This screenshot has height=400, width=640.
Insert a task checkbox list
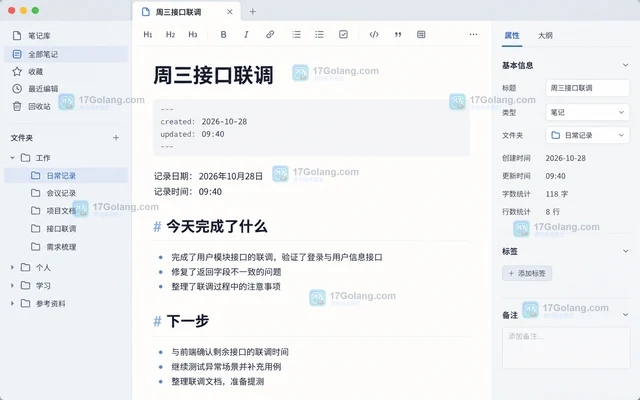point(343,35)
